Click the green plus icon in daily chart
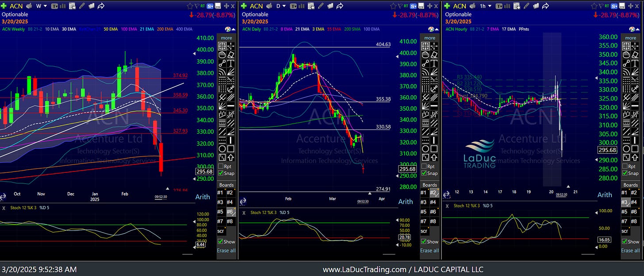Viewport: 644px width, 276px height. point(244,6)
